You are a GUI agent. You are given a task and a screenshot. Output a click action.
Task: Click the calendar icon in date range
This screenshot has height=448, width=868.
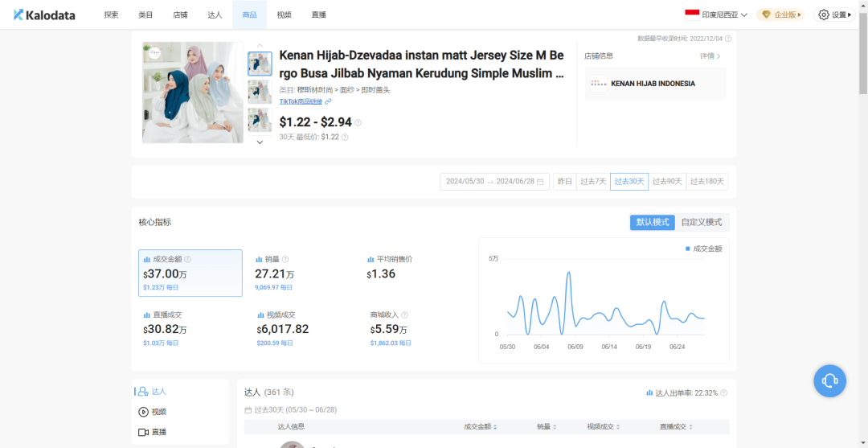pos(540,182)
